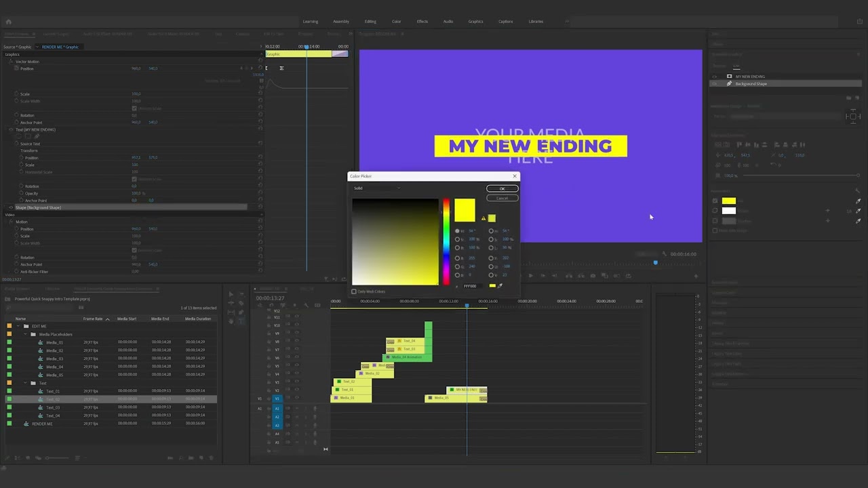868x488 pixels.
Task: Click the eyedropper in the Color Picker
Action: (x=500, y=286)
